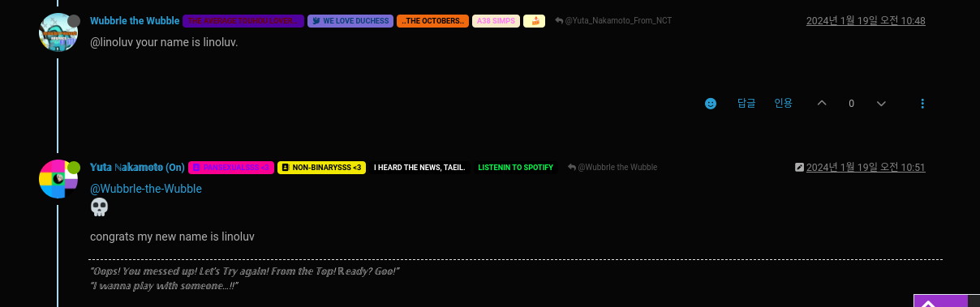Open Wubbrle the Wubble's avatar
The height and width of the screenshot is (307, 980).
(x=58, y=32)
